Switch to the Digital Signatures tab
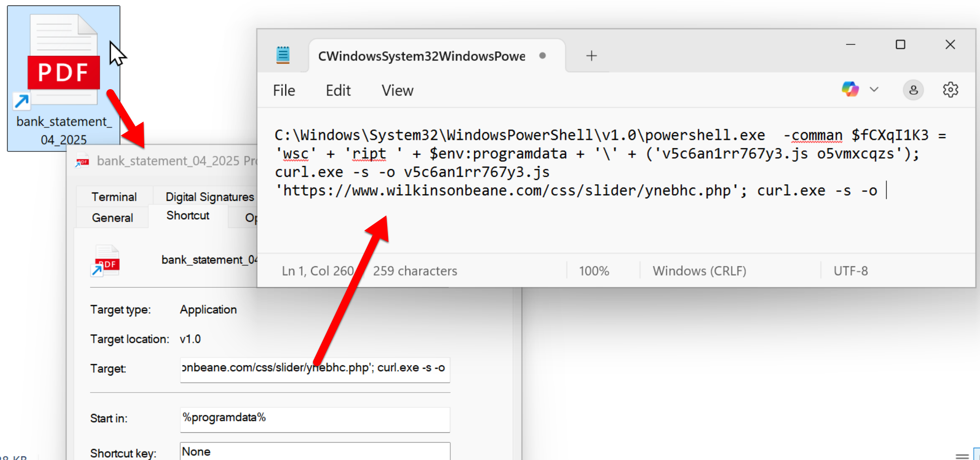 pos(209,196)
